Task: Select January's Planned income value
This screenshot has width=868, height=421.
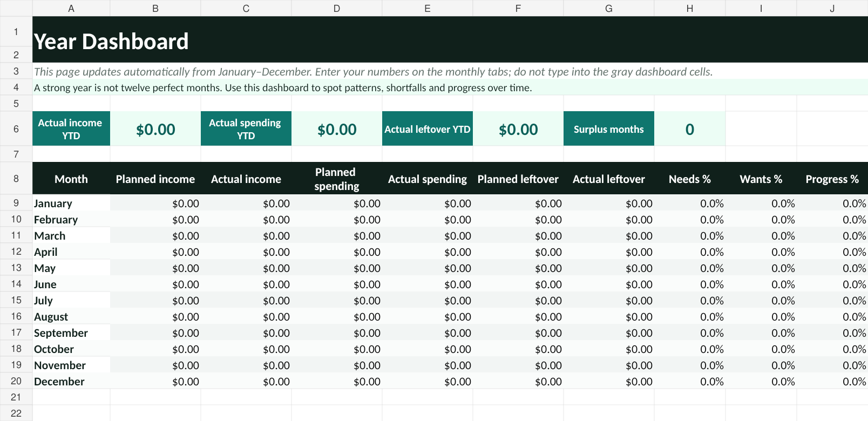Action: 155,203
